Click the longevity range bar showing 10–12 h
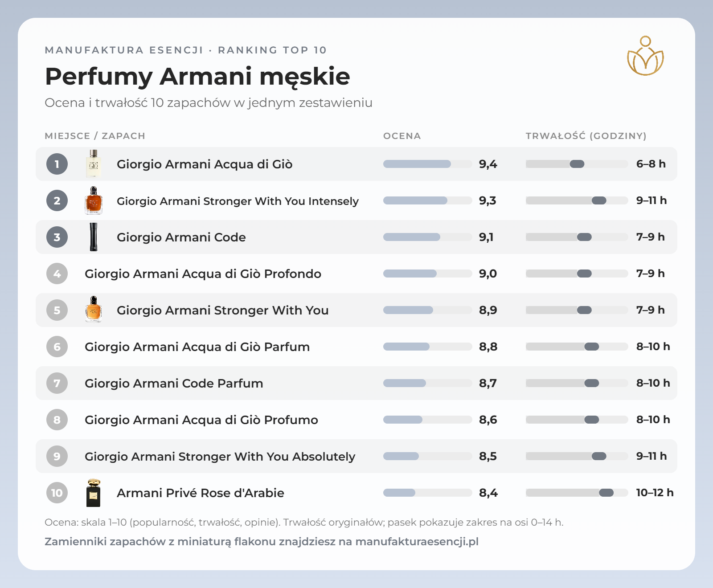This screenshot has height=588, width=713. pyautogui.click(x=577, y=493)
